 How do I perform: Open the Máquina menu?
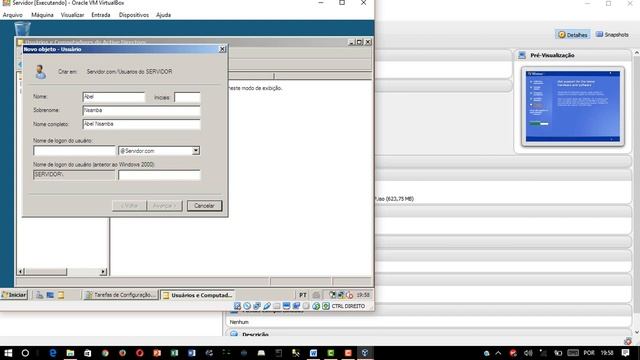pyautogui.click(x=42, y=15)
